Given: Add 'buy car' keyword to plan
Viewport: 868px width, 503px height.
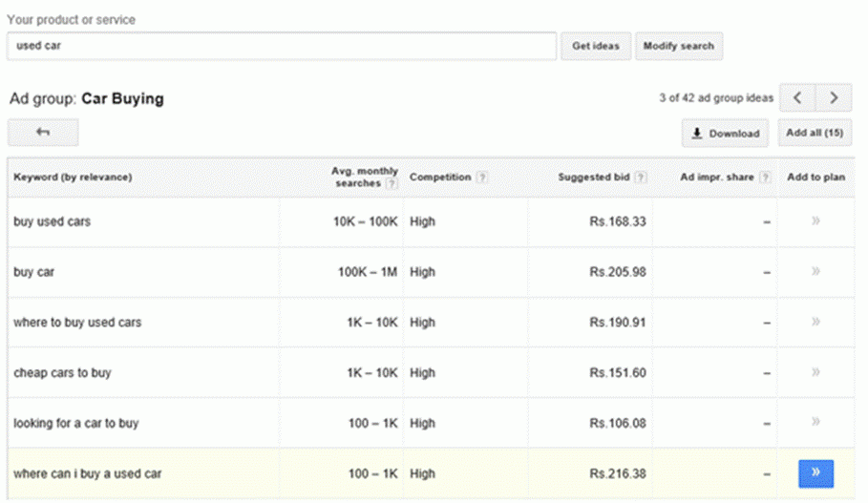Looking at the screenshot, I should (815, 272).
